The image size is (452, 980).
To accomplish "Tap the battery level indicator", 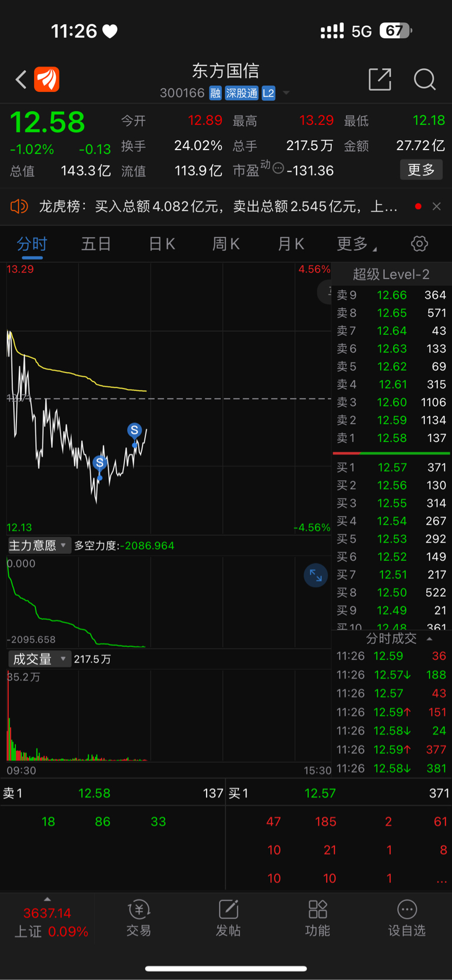I will coord(395,31).
